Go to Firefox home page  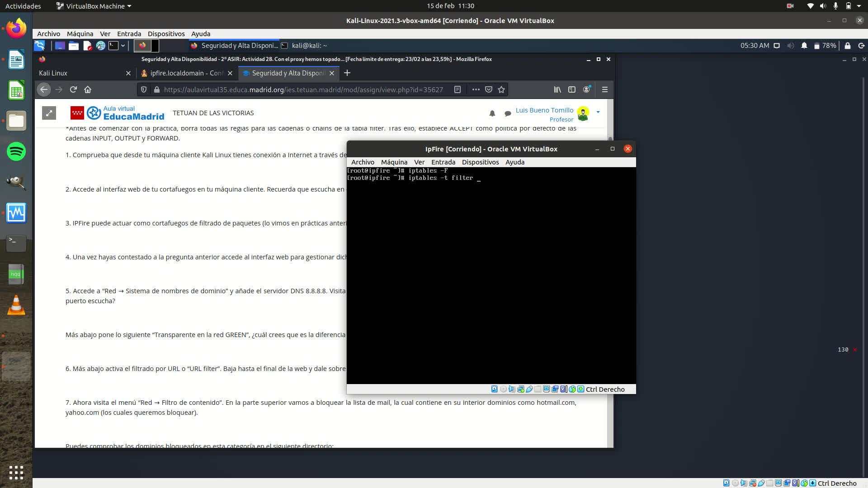click(88, 89)
